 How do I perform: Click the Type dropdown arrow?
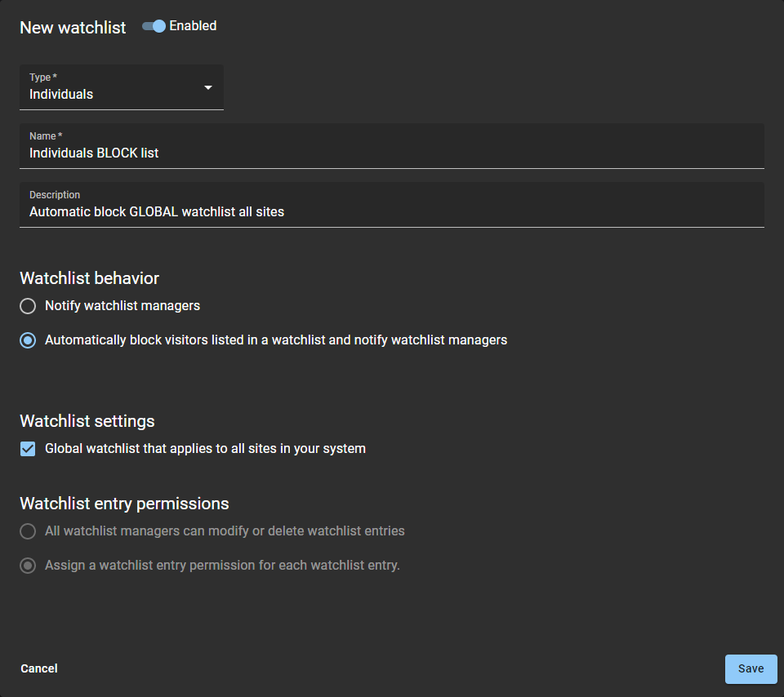pos(207,87)
